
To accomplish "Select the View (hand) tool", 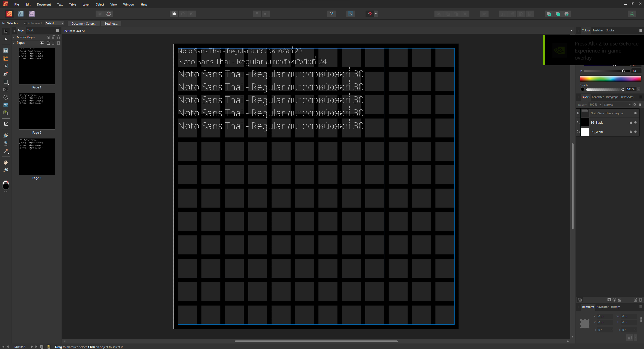I will [6, 162].
